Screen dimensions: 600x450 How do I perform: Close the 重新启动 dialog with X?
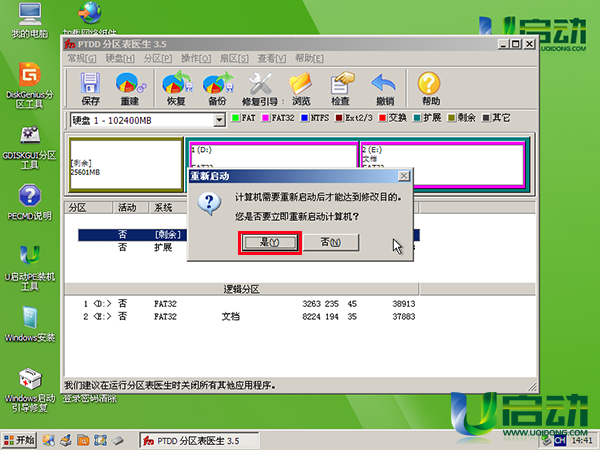tap(404, 176)
